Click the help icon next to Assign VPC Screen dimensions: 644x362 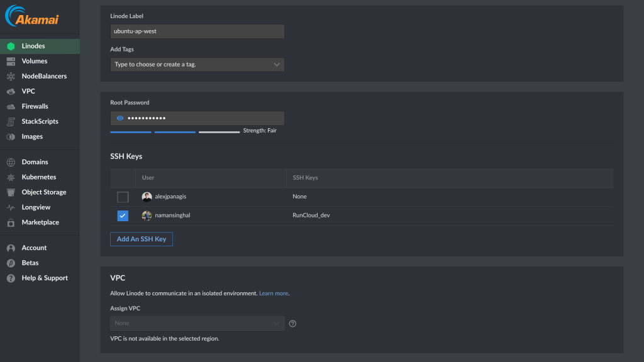(x=292, y=324)
